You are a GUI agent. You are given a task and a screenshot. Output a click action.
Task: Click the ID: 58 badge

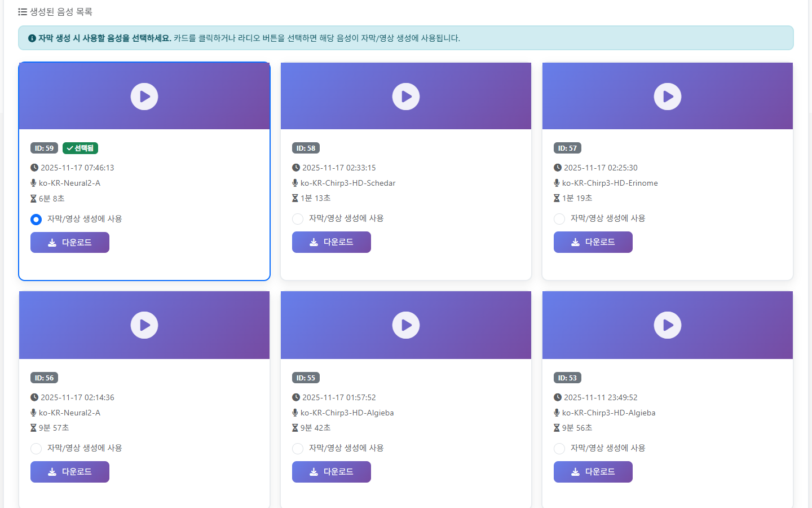click(x=306, y=148)
